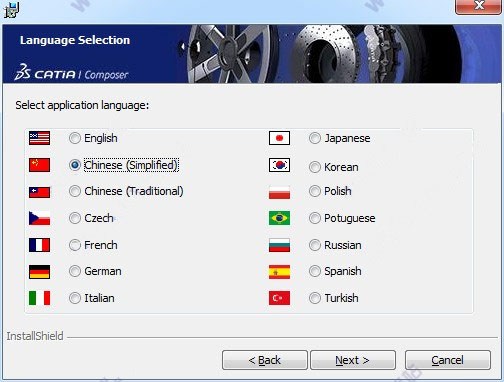The height and width of the screenshot is (382, 504).
Task: Select the Russian radio button
Action: coord(315,245)
